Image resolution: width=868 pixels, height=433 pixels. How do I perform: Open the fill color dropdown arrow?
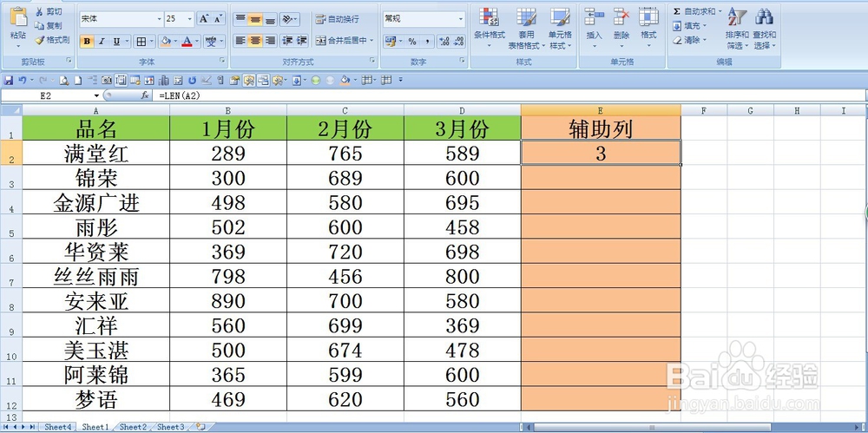pos(175,41)
